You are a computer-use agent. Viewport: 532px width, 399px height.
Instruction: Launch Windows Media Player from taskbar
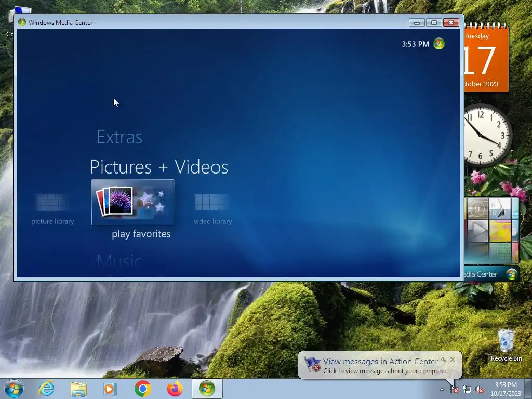click(x=110, y=389)
